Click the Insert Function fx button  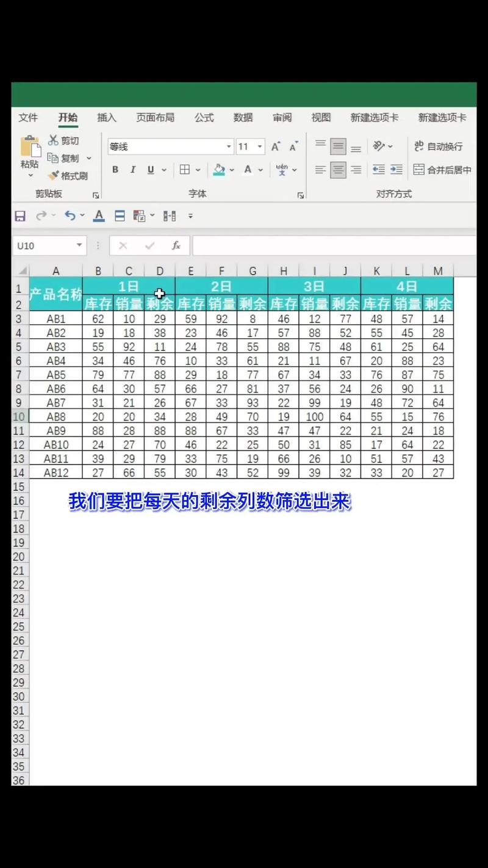(176, 245)
